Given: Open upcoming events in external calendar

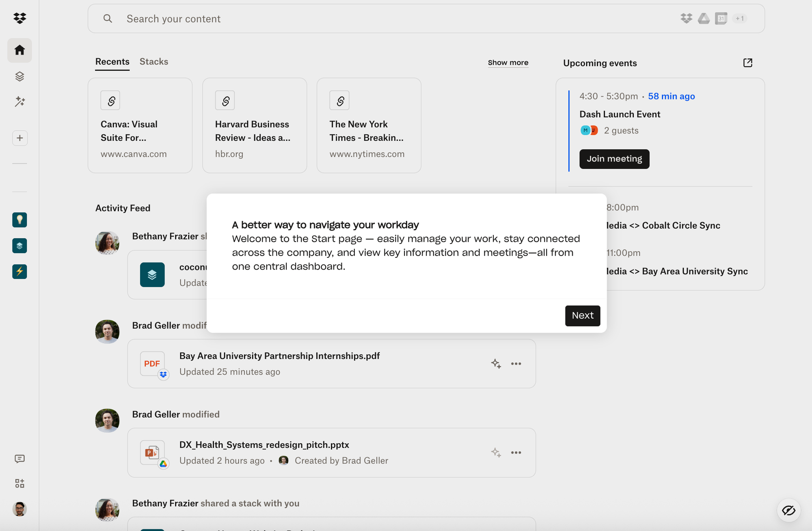Looking at the screenshot, I should point(747,63).
